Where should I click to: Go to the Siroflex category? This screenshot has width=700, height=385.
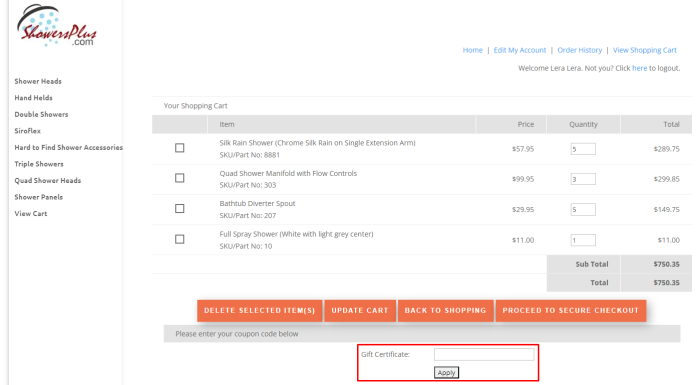pos(27,131)
